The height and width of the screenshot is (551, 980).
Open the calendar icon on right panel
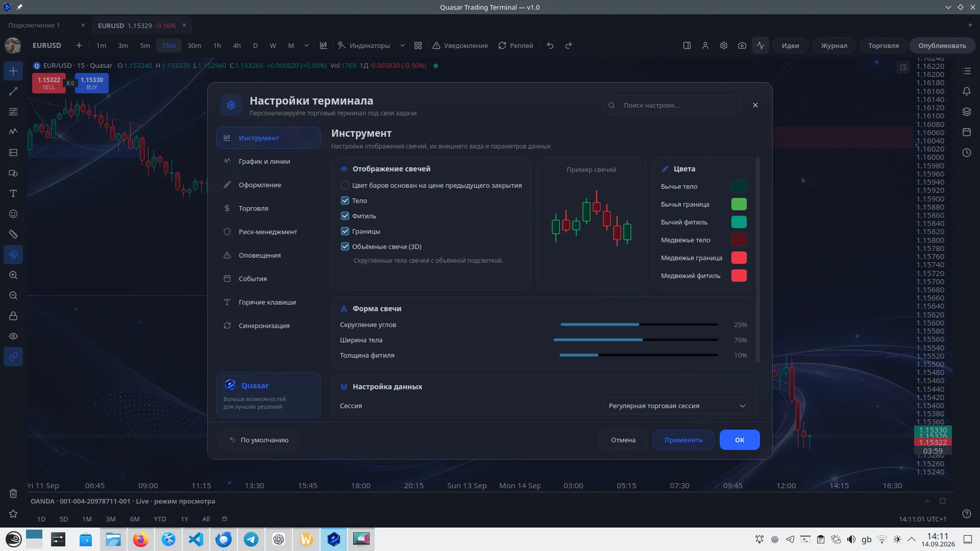(967, 132)
